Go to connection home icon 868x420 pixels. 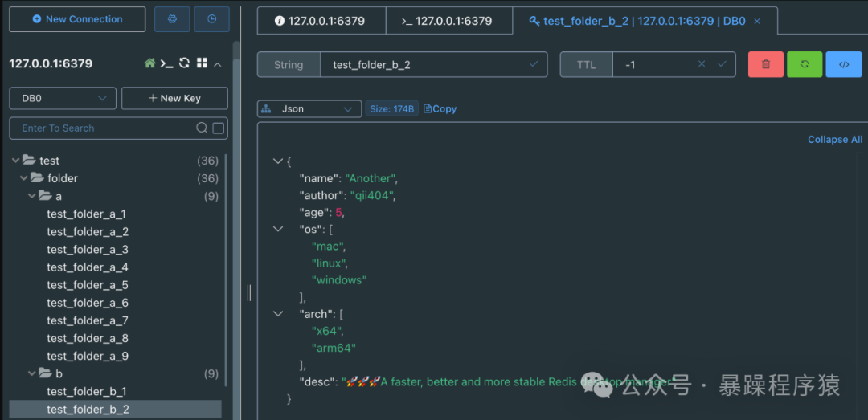(149, 63)
